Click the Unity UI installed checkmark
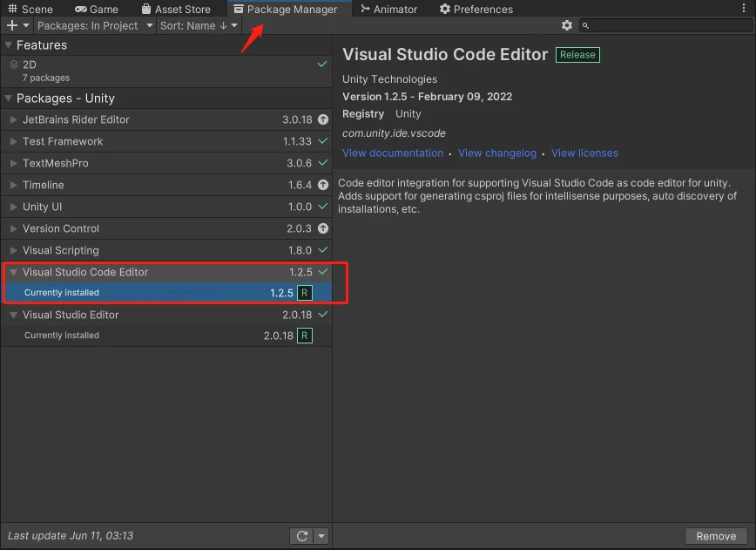 [323, 206]
